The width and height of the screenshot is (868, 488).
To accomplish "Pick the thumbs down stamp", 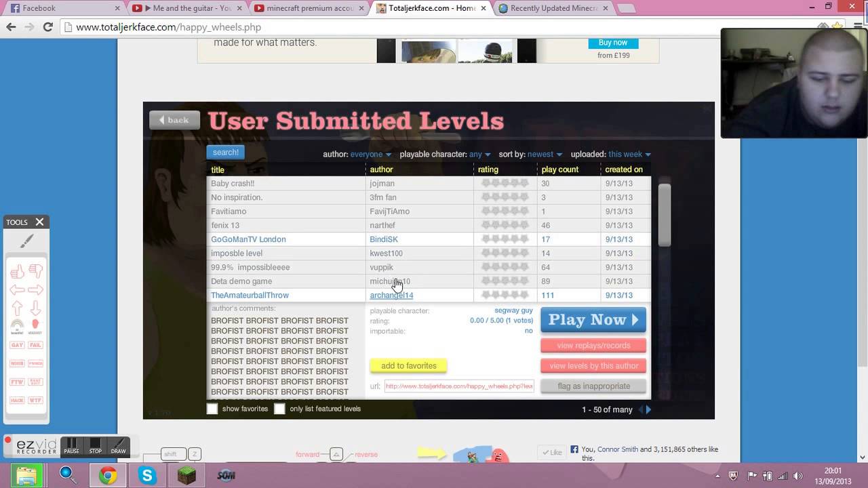I will click(x=35, y=272).
